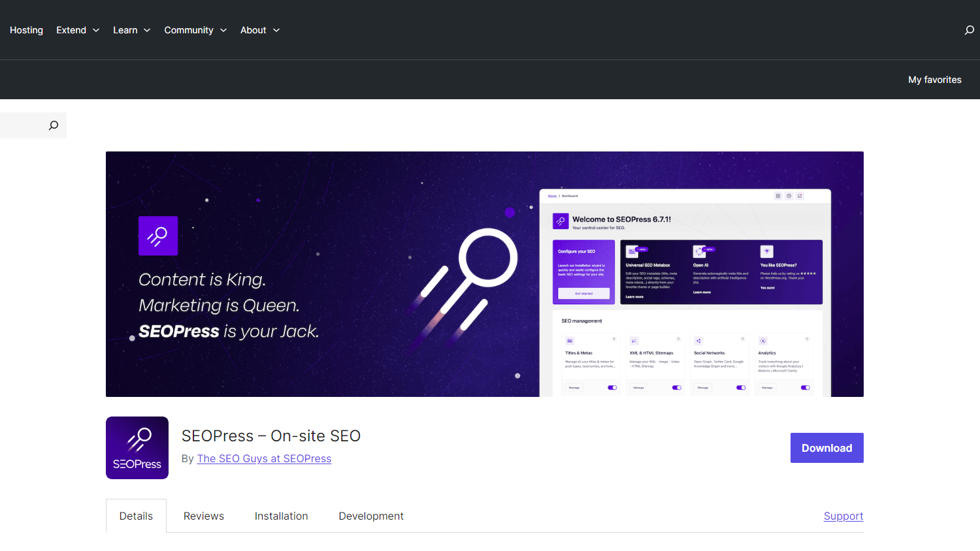
Task: Click the SEOPress plugin logo beside the title
Action: tap(137, 448)
